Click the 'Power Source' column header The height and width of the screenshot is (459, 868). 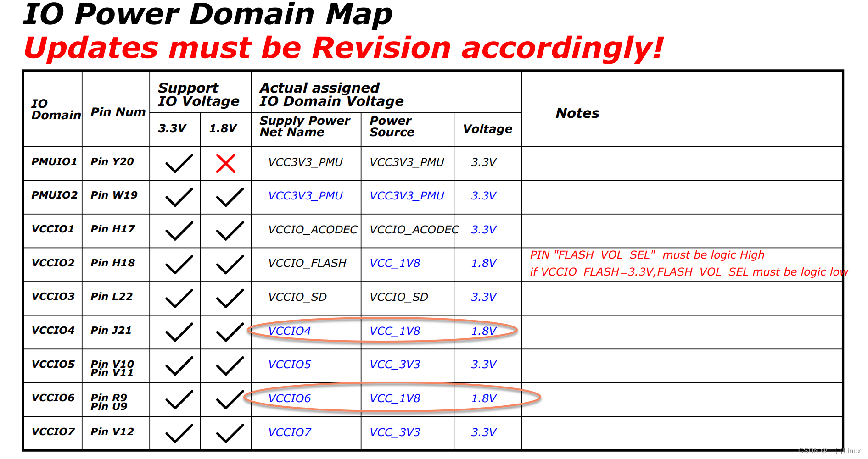click(392, 127)
